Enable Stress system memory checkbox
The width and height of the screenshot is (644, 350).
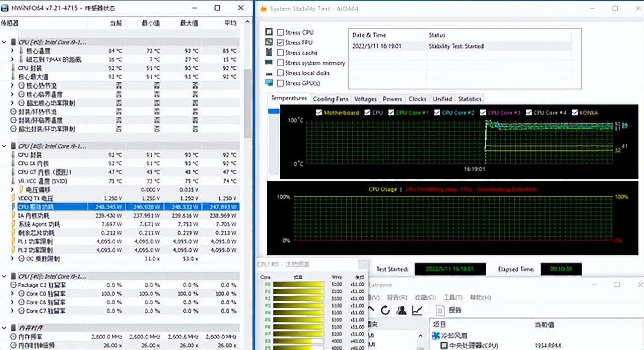click(x=280, y=63)
